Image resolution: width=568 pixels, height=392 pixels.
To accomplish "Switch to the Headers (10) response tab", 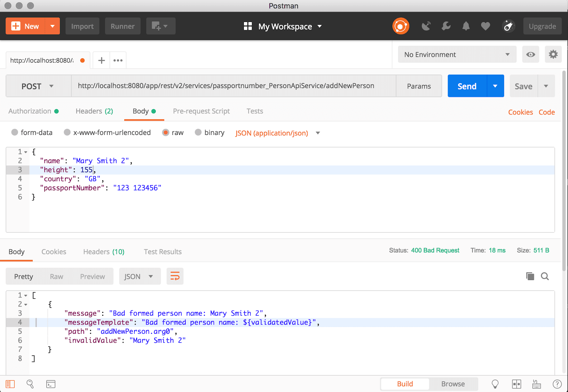I will 103,252.
